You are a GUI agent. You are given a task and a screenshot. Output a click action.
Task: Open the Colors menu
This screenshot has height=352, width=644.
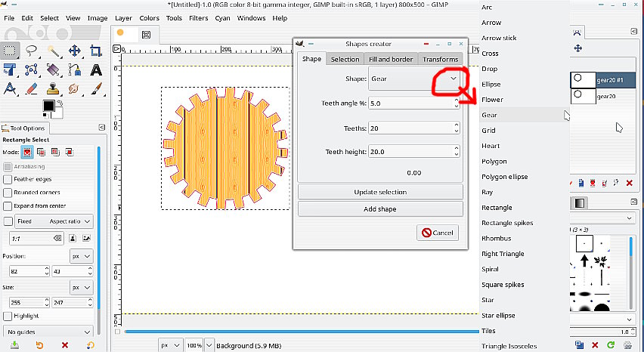coord(149,18)
